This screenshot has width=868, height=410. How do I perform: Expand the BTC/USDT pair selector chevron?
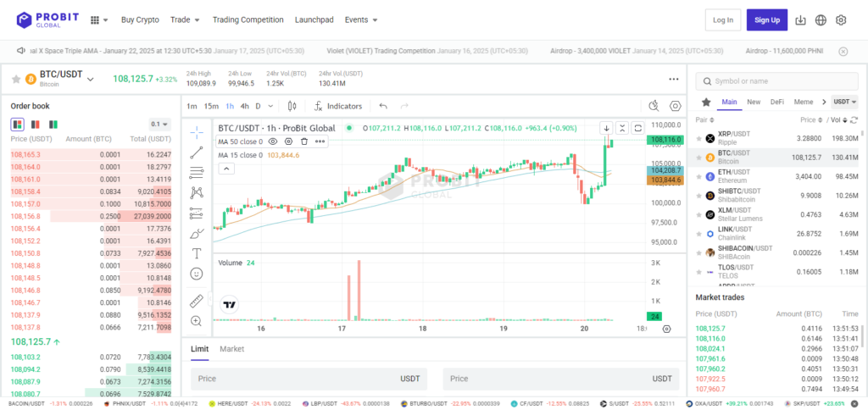tap(91, 79)
